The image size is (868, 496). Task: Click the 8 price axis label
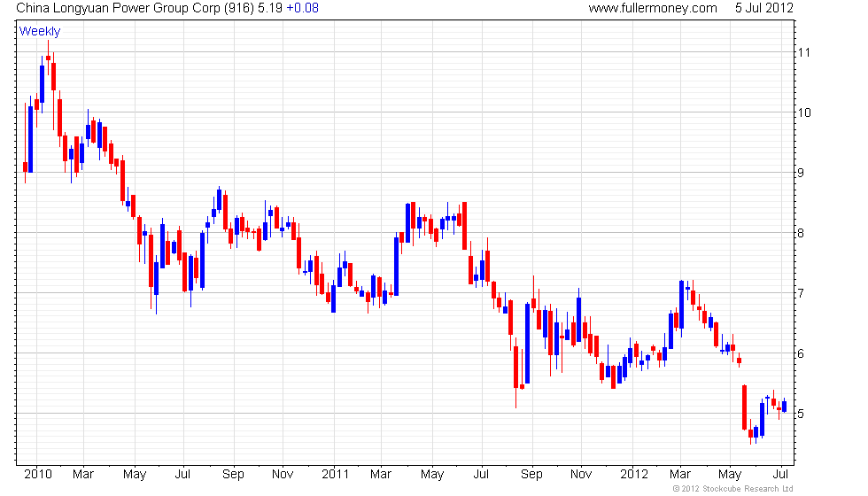pyautogui.click(x=801, y=233)
